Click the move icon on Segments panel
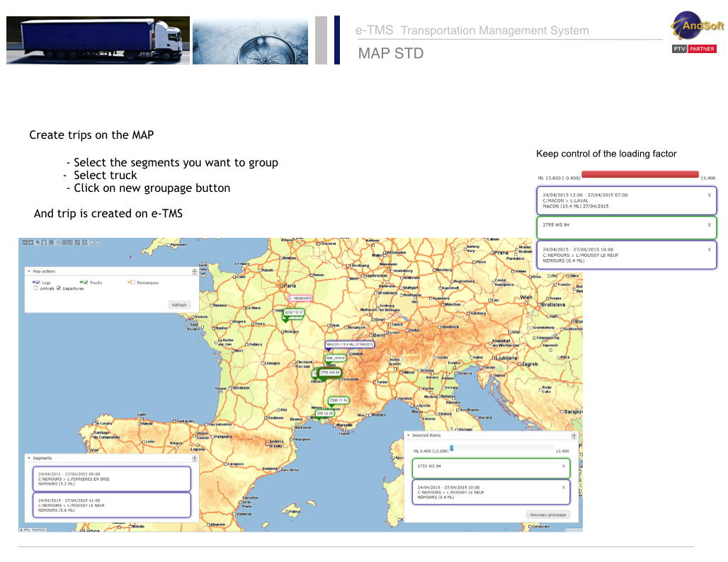This screenshot has width=728, height=562. coord(194,458)
